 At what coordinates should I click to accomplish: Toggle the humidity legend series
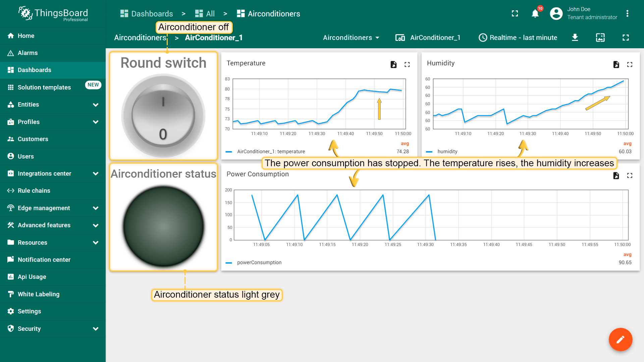(447, 152)
